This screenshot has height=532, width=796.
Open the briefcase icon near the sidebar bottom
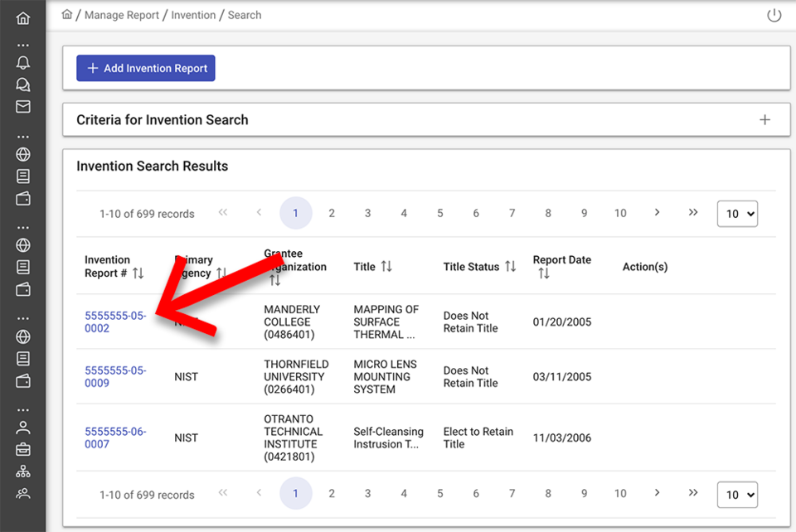(22, 449)
